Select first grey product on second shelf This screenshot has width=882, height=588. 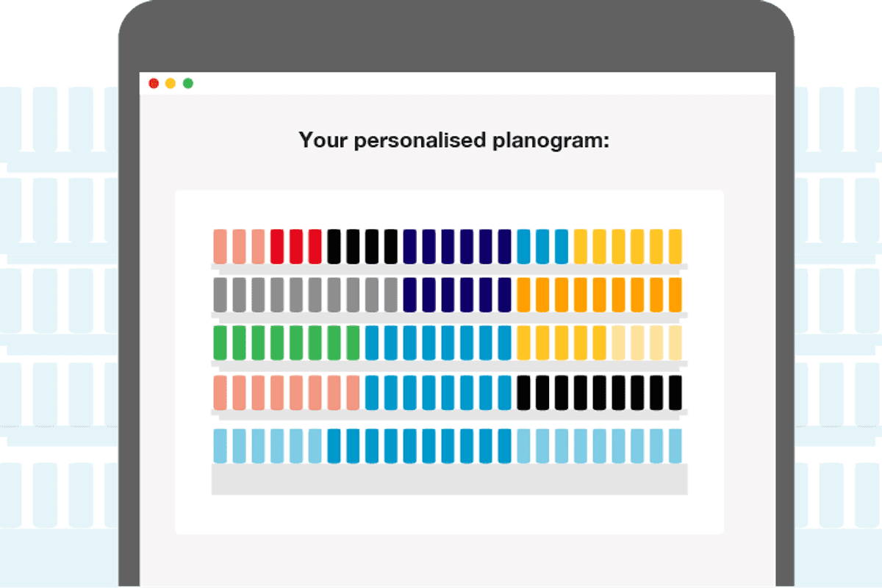[220, 294]
